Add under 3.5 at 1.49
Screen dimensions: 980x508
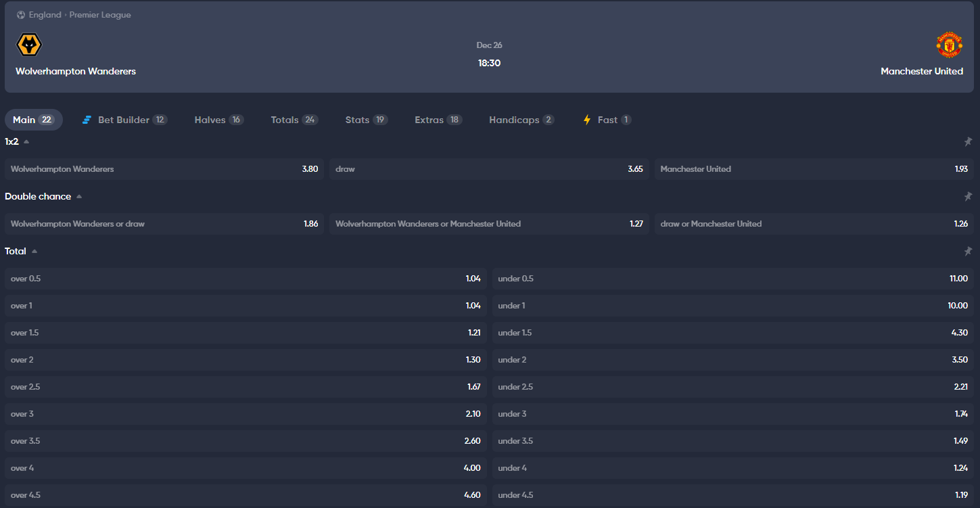point(733,441)
